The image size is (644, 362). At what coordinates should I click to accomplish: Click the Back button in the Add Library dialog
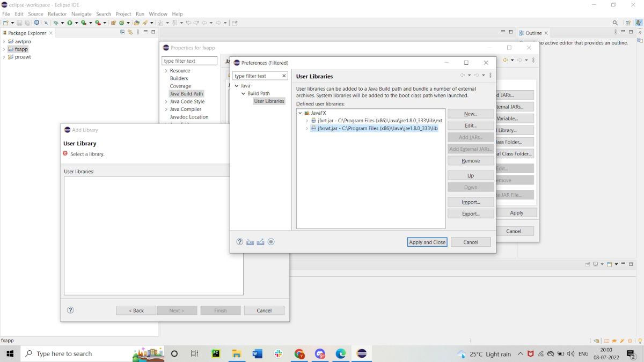136,311
